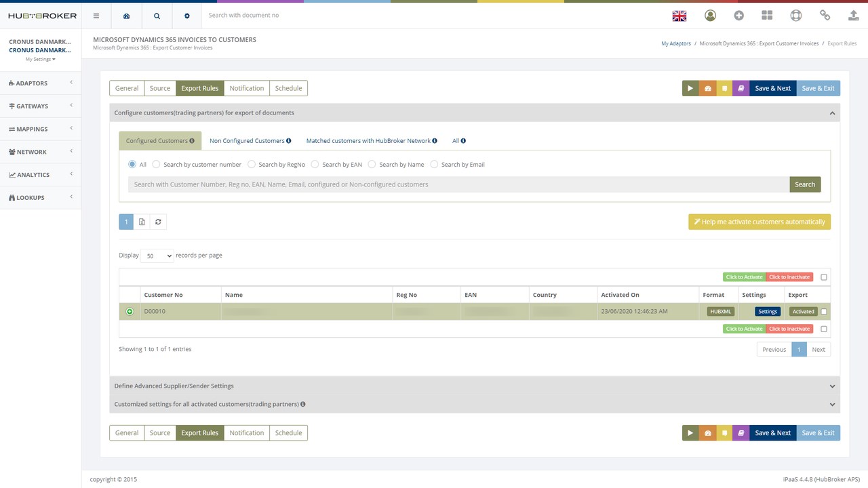Click info icon next to Configured Customers
The width and height of the screenshot is (868, 488).
192,141
